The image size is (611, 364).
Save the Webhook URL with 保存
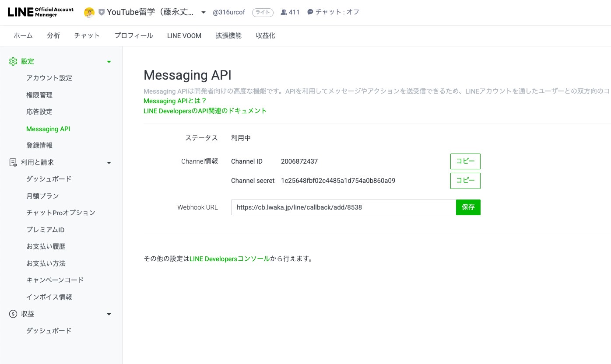click(468, 207)
